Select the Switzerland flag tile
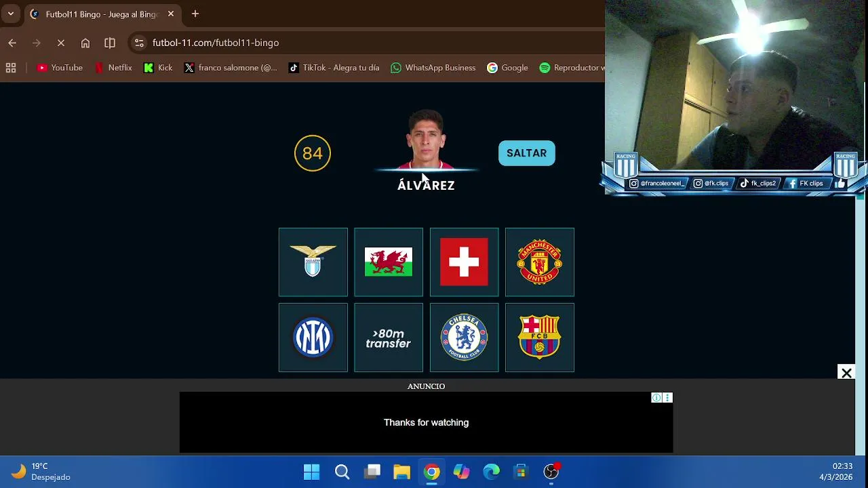 [465, 262]
